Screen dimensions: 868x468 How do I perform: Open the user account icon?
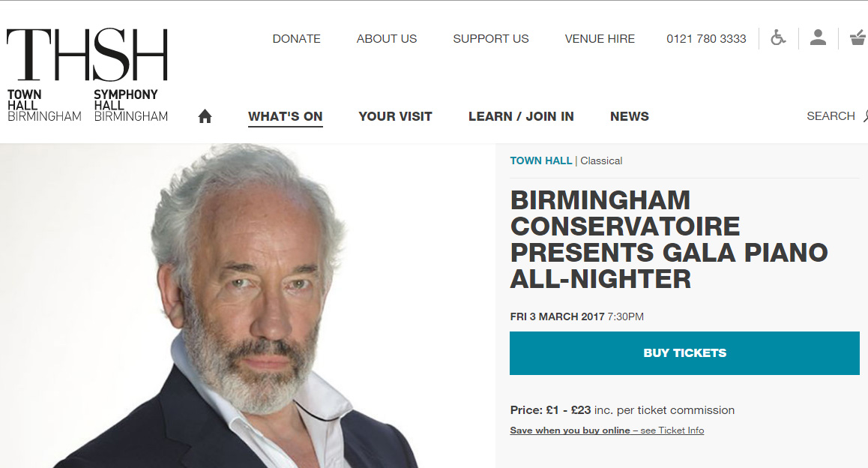tap(818, 37)
